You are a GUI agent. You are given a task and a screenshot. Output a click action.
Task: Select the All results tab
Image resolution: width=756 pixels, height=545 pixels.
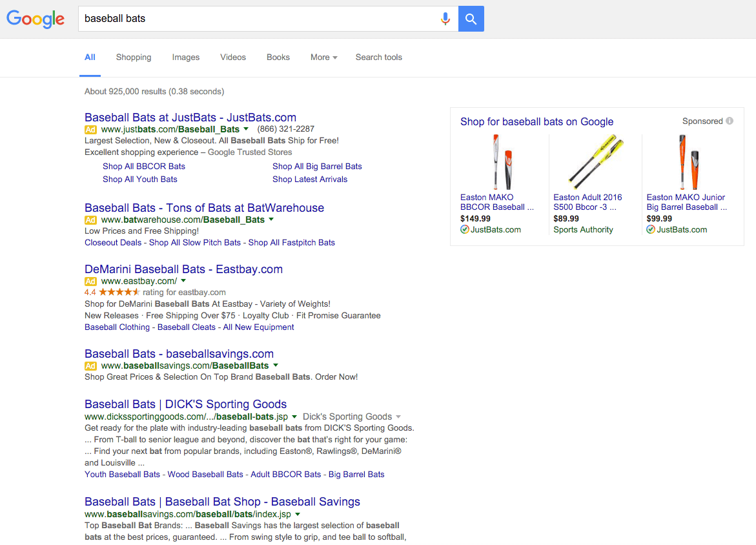[x=90, y=57]
